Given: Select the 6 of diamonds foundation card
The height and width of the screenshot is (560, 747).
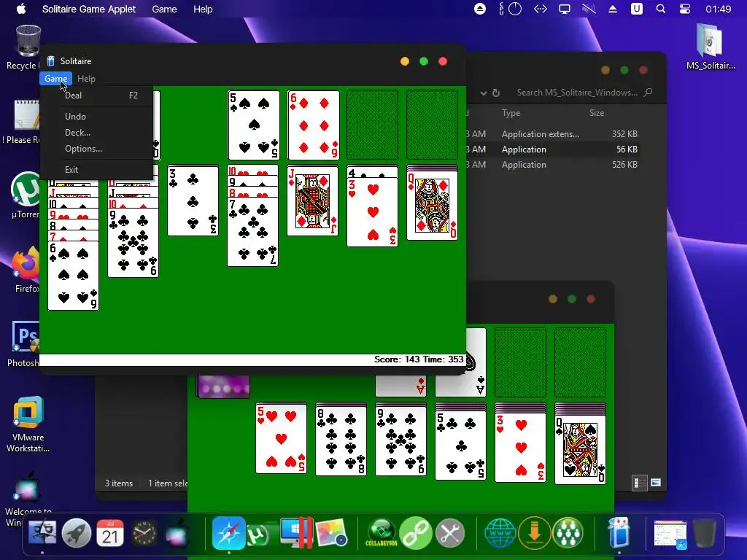Looking at the screenshot, I should pyautogui.click(x=314, y=125).
